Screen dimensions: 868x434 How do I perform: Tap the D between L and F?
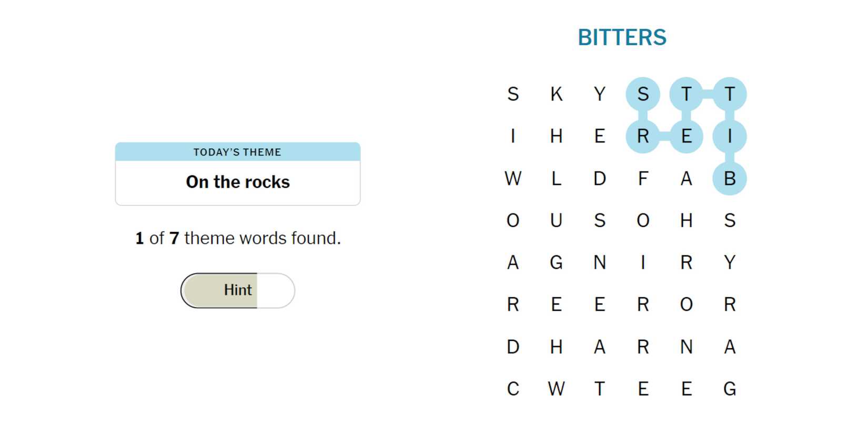(x=600, y=179)
